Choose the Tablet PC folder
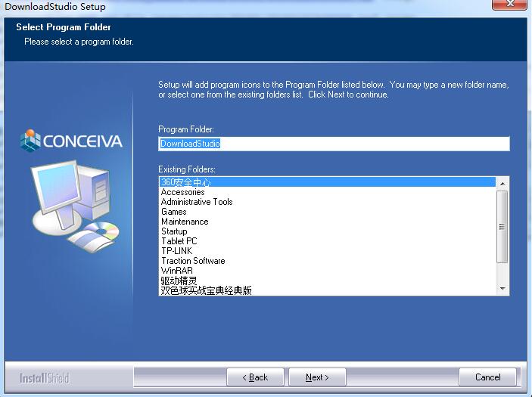Image resolution: width=532 pixels, height=397 pixels. click(179, 241)
